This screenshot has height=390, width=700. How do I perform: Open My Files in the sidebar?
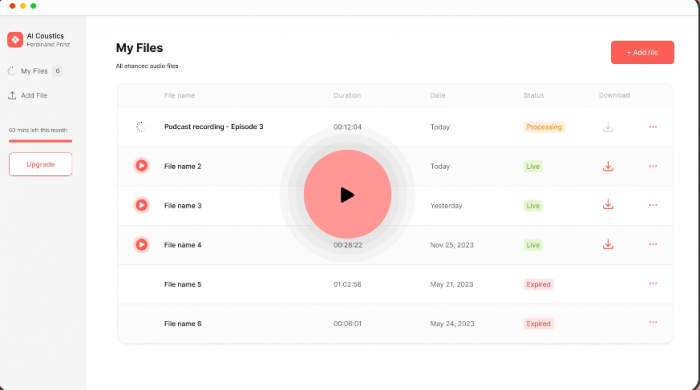(35, 71)
